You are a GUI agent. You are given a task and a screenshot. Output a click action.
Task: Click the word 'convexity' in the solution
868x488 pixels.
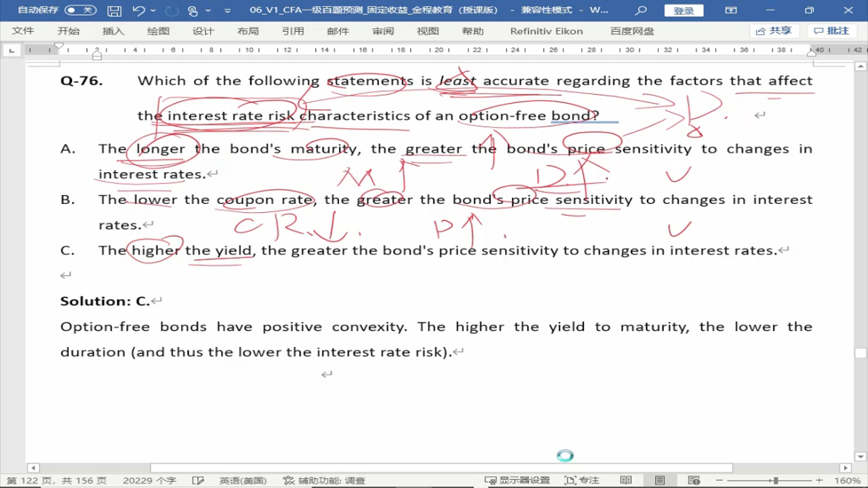[368, 326]
